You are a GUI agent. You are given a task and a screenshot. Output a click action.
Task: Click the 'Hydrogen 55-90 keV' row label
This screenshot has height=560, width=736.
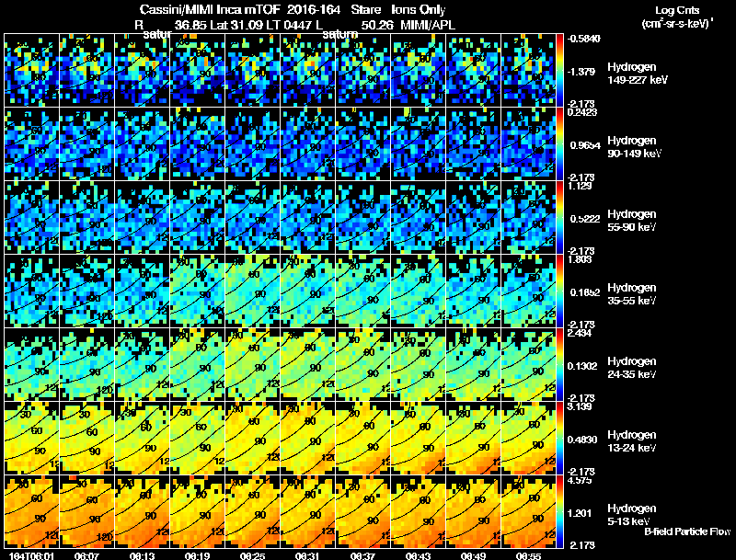tap(632, 221)
